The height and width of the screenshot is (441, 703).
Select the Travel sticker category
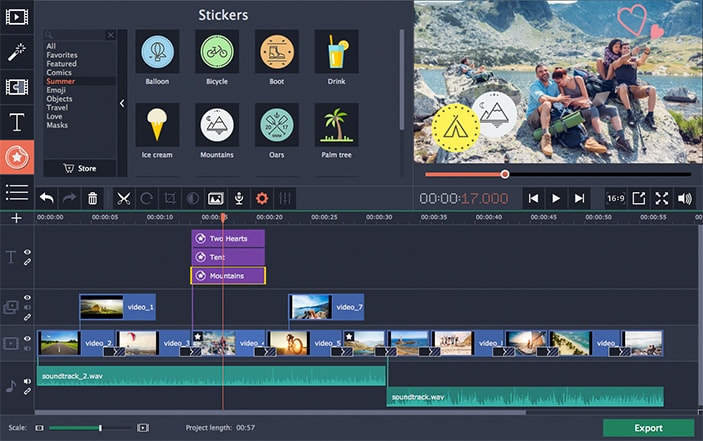(x=57, y=108)
